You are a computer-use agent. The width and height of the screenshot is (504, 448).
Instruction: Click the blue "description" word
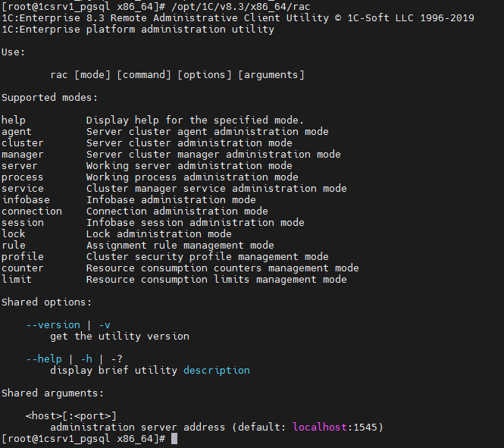(216, 371)
